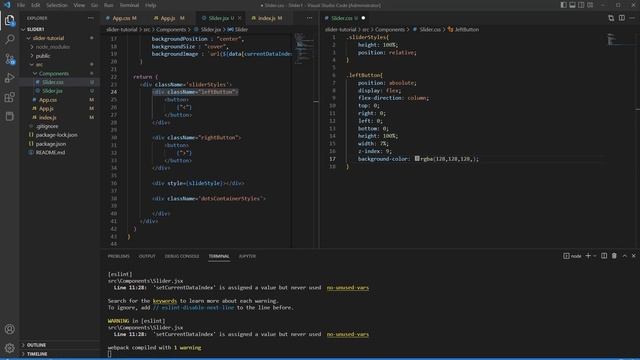Click Slider breadcrumb symbol in JSX editor
Screen dimensions: 640x360
click(238, 29)
